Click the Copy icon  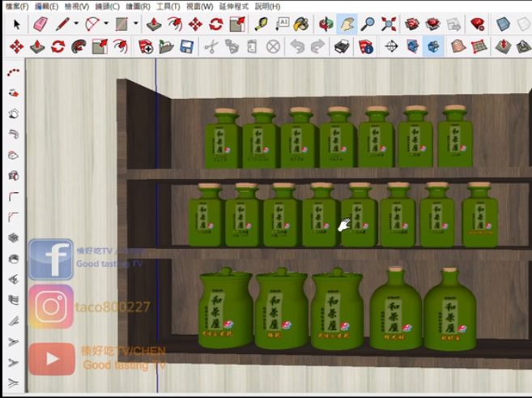232,46
